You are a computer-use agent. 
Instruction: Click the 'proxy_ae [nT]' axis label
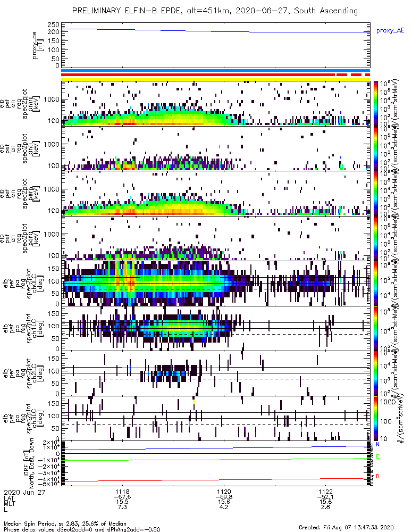(37, 45)
